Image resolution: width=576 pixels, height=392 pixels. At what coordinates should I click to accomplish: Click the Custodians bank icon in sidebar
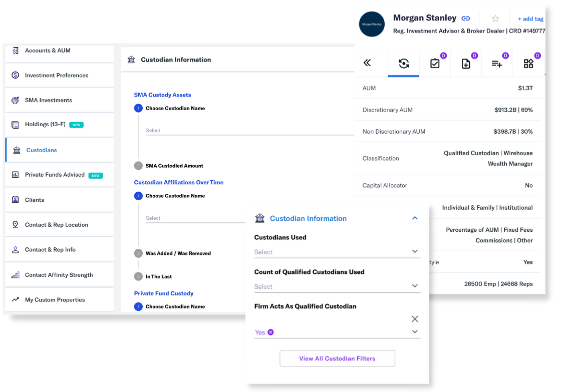pos(17,150)
